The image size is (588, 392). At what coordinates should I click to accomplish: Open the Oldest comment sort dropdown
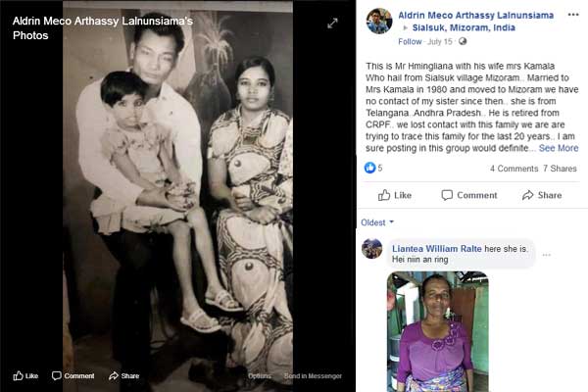[377, 222]
